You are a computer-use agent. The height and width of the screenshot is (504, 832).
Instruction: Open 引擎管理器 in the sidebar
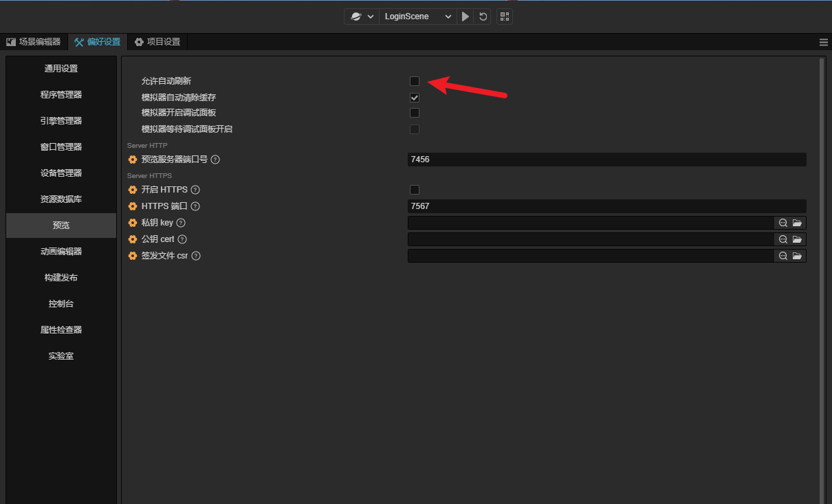click(x=61, y=121)
